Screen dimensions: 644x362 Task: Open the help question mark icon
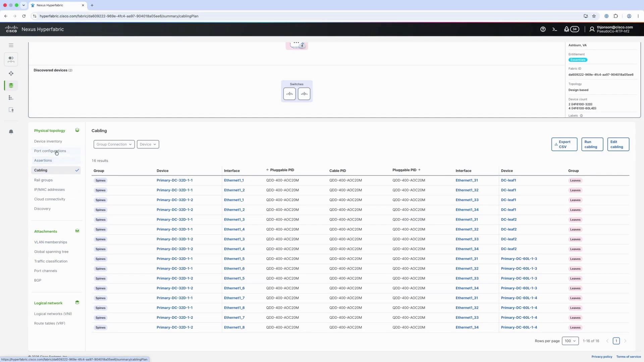click(543, 29)
